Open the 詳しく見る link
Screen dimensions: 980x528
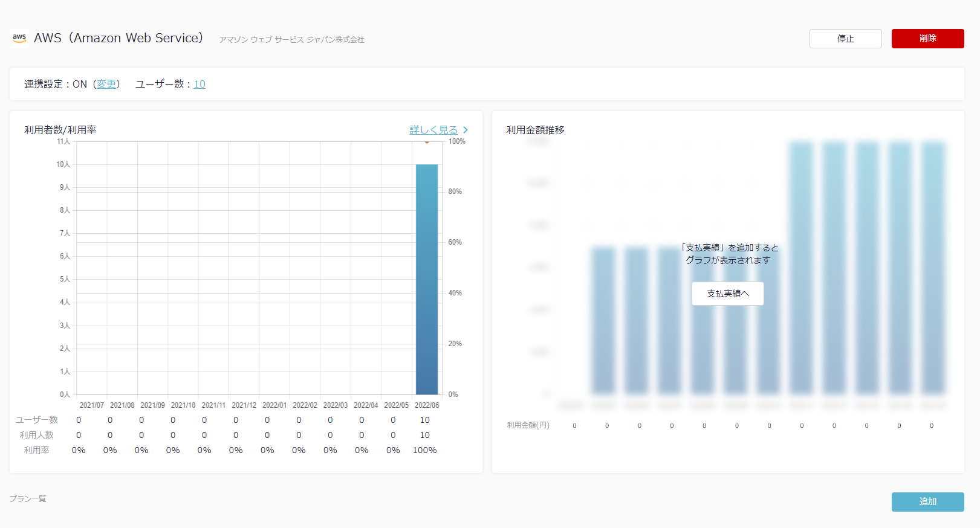click(433, 130)
